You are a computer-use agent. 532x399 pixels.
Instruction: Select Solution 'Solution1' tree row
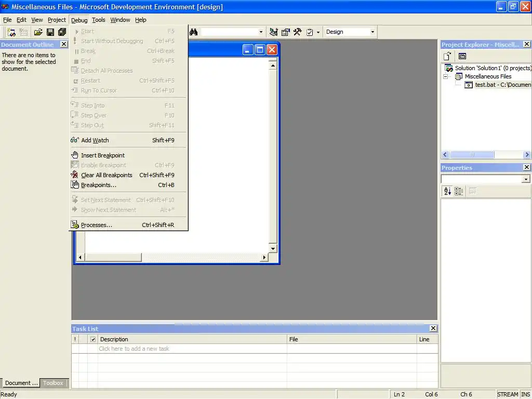pyautogui.click(x=493, y=68)
